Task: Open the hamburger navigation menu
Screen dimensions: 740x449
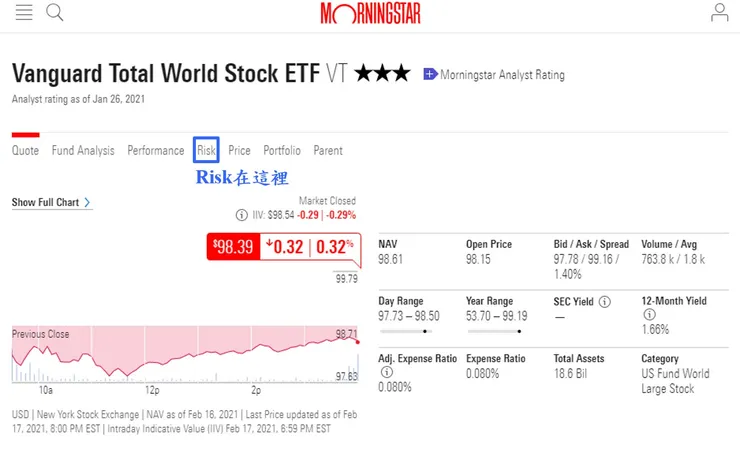Action: [24, 12]
